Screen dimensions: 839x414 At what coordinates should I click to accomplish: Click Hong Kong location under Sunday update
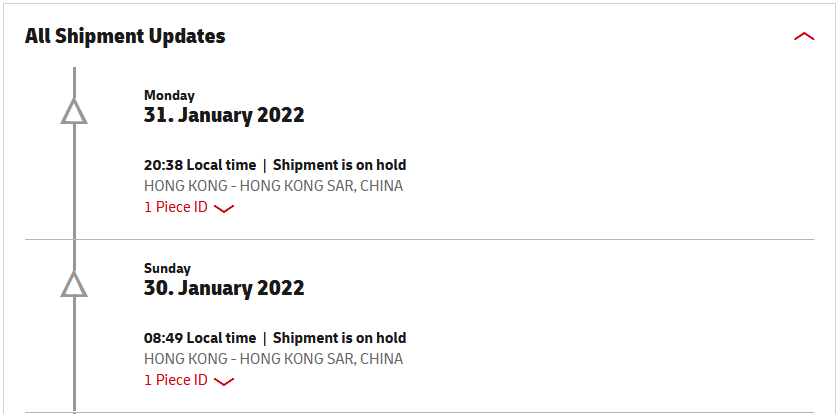click(273, 359)
